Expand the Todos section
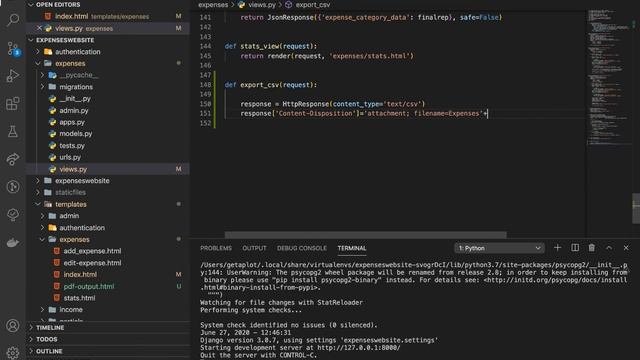The height and width of the screenshot is (360, 640). (x=47, y=339)
